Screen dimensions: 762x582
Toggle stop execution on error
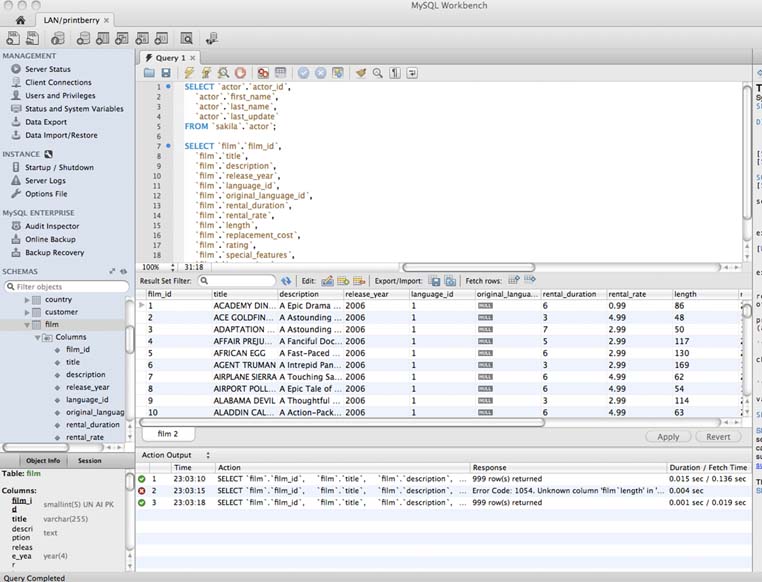pyautogui.click(x=263, y=73)
